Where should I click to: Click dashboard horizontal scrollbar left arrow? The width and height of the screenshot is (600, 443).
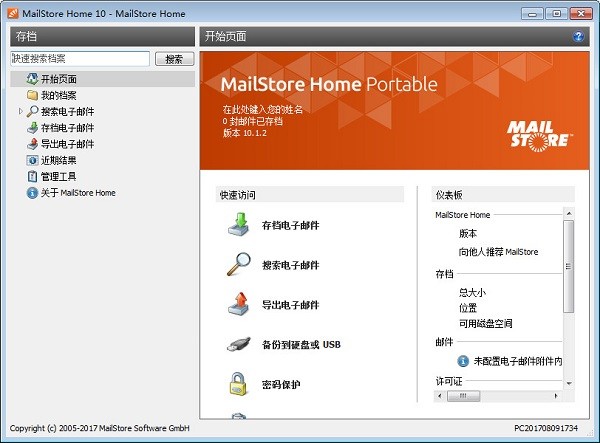[439, 396]
